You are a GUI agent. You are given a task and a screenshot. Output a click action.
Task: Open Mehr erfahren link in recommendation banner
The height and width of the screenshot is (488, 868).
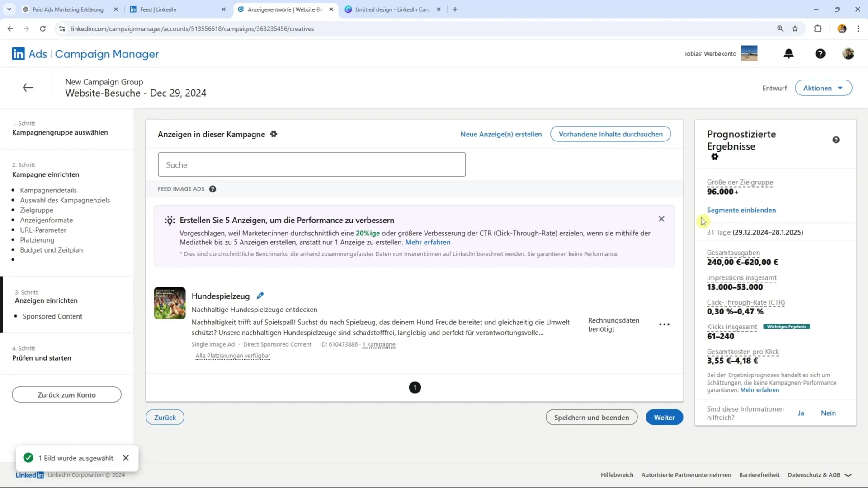pyautogui.click(x=428, y=242)
